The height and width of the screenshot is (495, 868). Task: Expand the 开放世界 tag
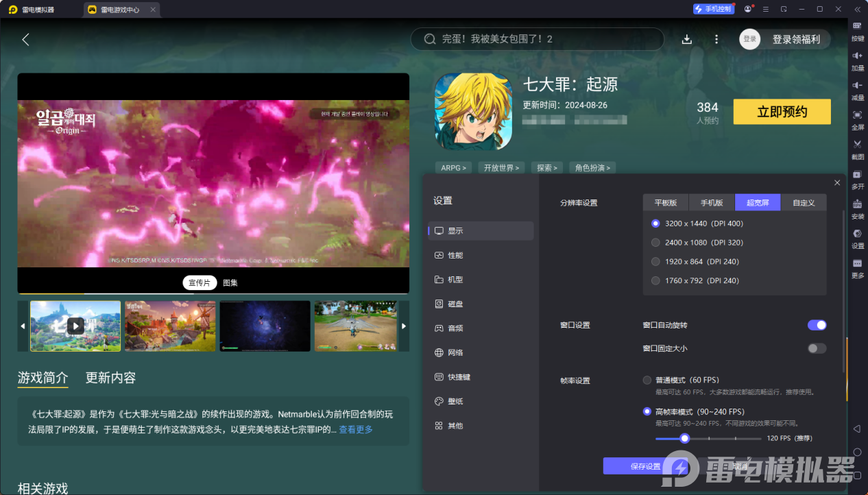click(x=501, y=167)
